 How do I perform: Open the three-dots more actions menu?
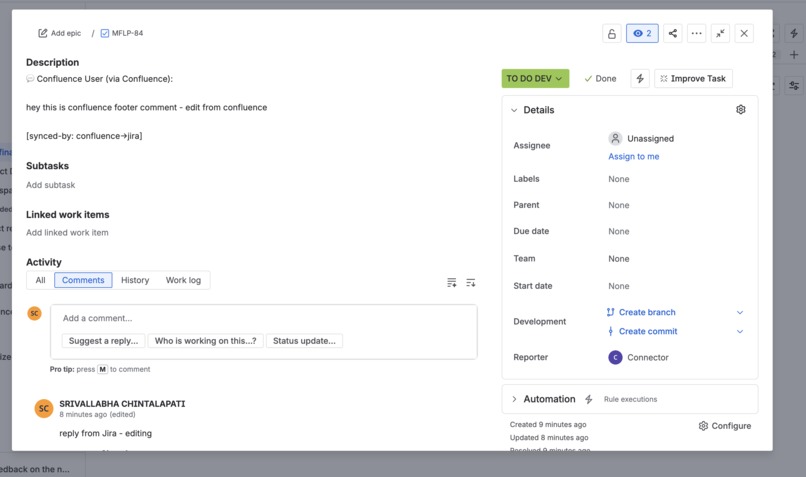click(696, 33)
